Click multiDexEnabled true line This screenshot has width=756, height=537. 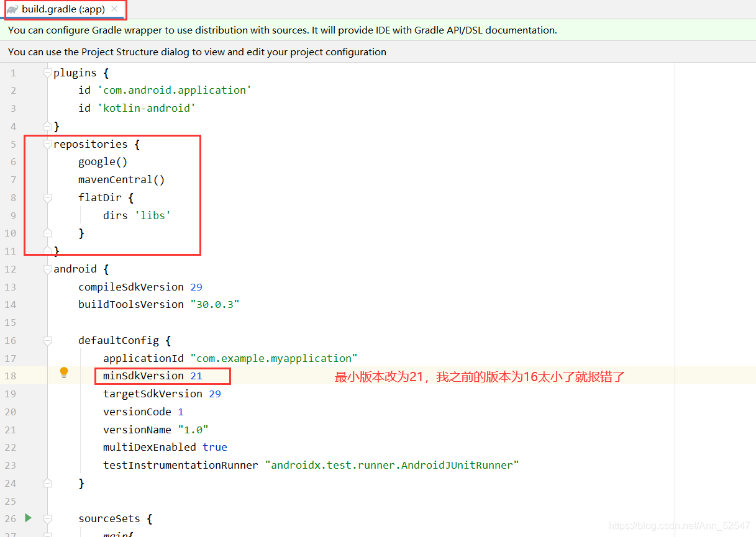point(165,447)
